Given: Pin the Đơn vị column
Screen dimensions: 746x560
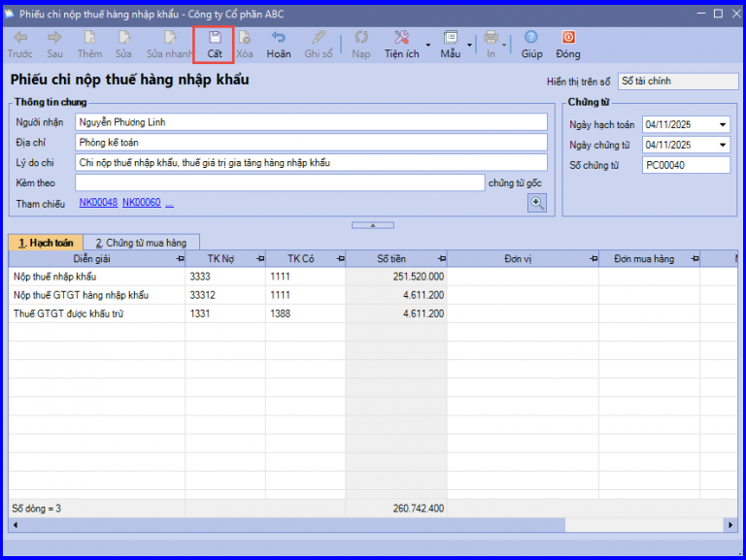Looking at the screenshot, I should 593,259.
